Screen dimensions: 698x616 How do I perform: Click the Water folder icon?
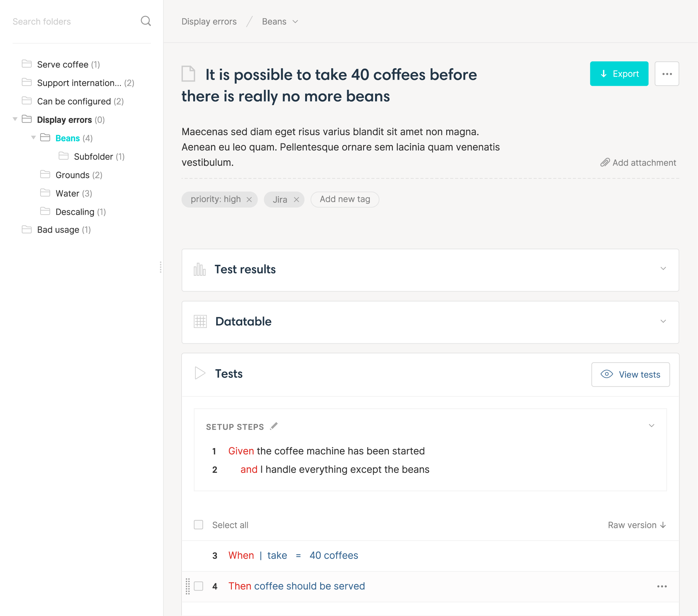coord(45,193)
